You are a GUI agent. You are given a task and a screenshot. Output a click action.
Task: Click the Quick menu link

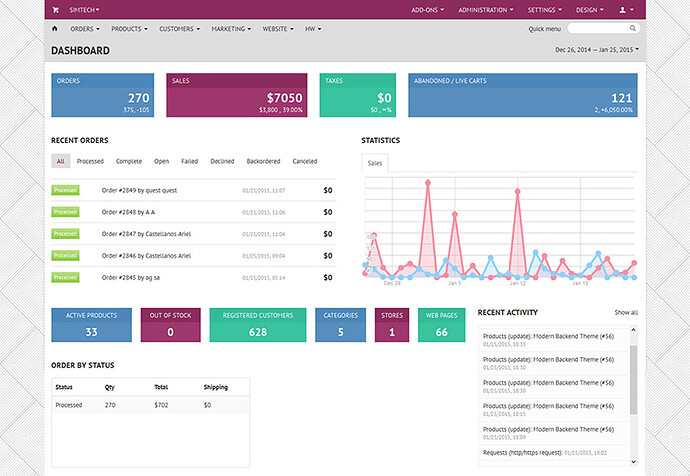[544, 29]
